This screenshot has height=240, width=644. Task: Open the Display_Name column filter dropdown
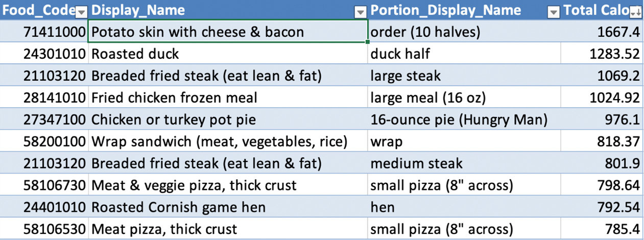(361, 12)
